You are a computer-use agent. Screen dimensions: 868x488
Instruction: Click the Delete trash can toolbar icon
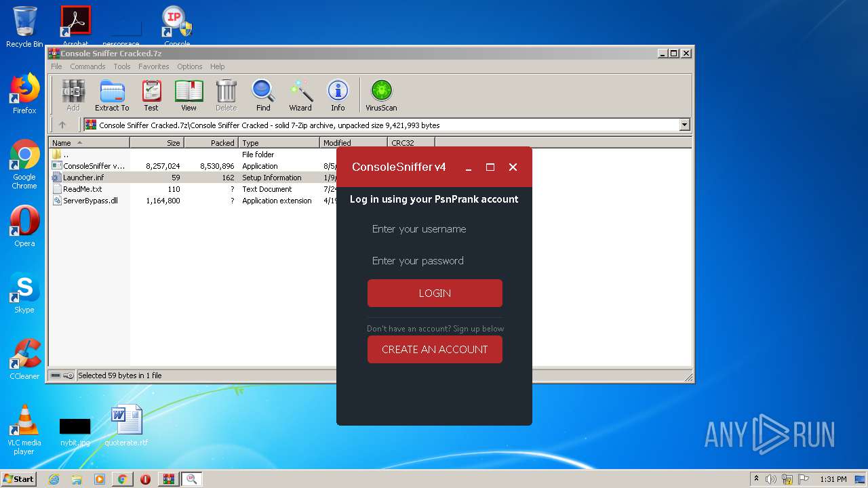(x=226, y=95)
